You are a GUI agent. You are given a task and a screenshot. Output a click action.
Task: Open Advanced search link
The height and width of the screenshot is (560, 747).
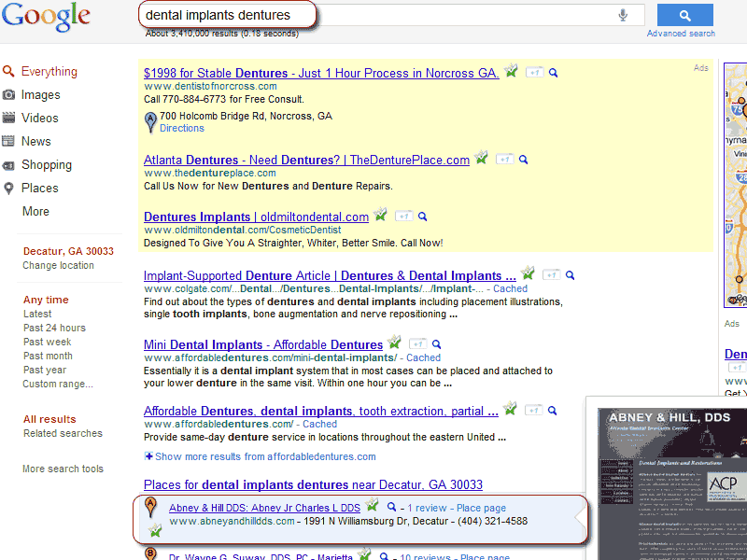point(681,34)
